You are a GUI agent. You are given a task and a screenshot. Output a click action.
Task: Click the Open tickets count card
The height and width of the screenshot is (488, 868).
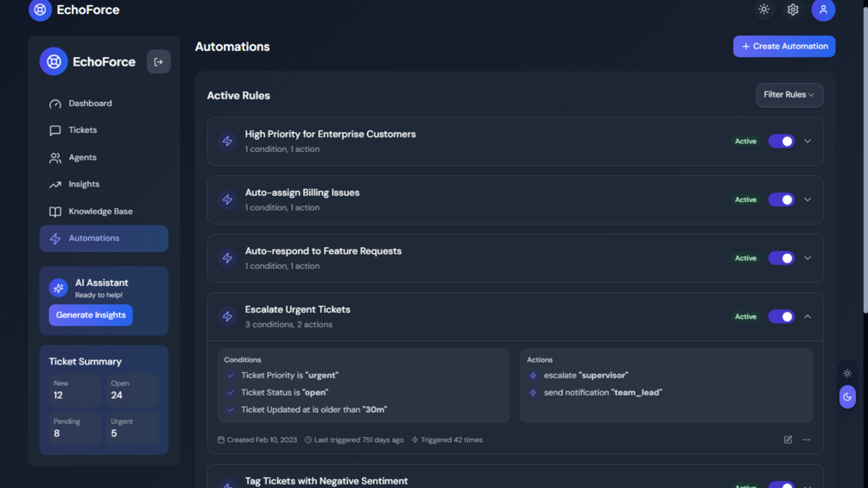coord(132,390)
